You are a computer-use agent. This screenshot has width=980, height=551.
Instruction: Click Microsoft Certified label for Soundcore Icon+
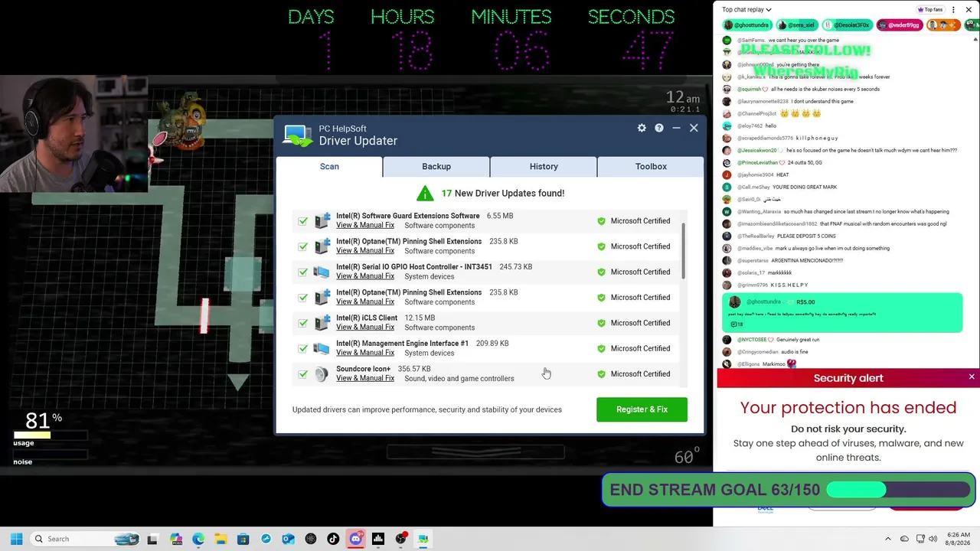pos(640,374)
